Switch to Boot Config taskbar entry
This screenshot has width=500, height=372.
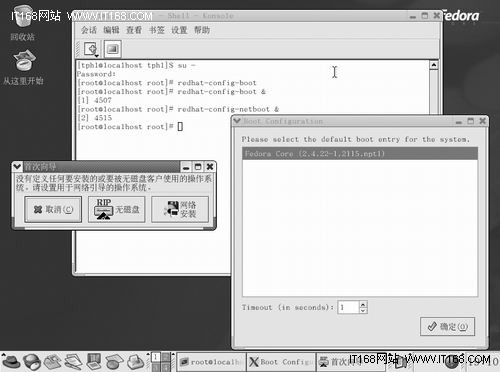click(x=281, y=362)
